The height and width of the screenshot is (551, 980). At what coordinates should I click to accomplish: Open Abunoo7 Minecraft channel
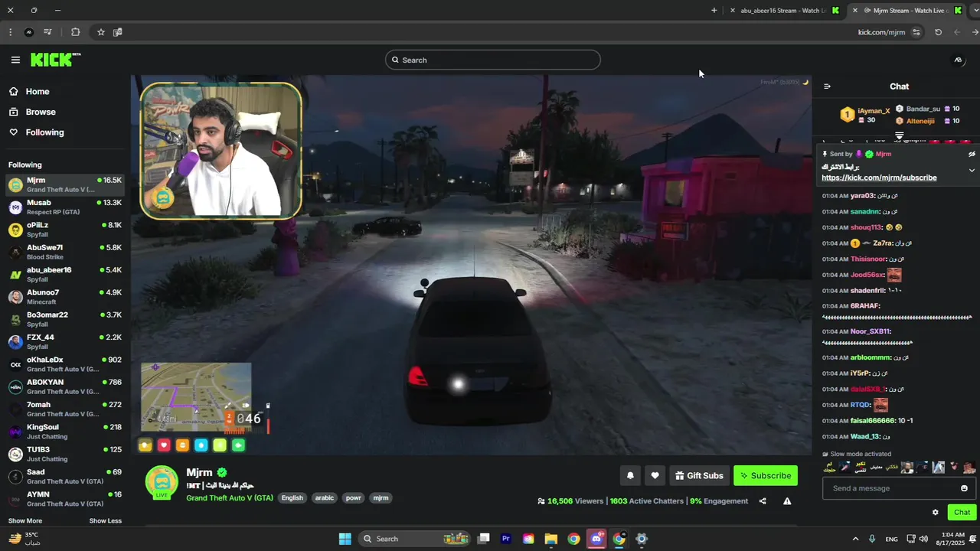click(65, 297)
